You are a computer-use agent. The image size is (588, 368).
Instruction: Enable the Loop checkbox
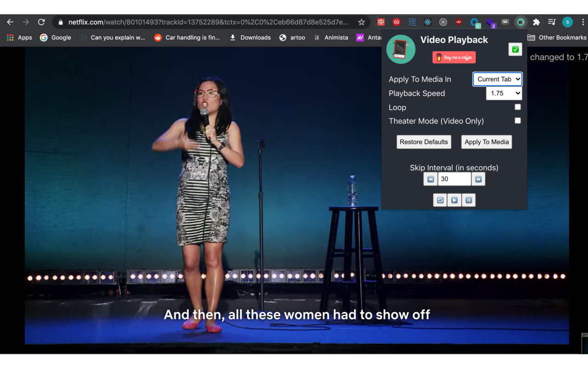[x=518, y=107]
